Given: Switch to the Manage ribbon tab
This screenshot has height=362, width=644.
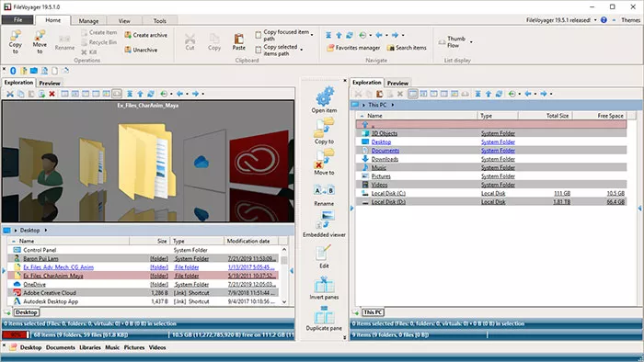Looking at the screenshot, I should (88, 21).
